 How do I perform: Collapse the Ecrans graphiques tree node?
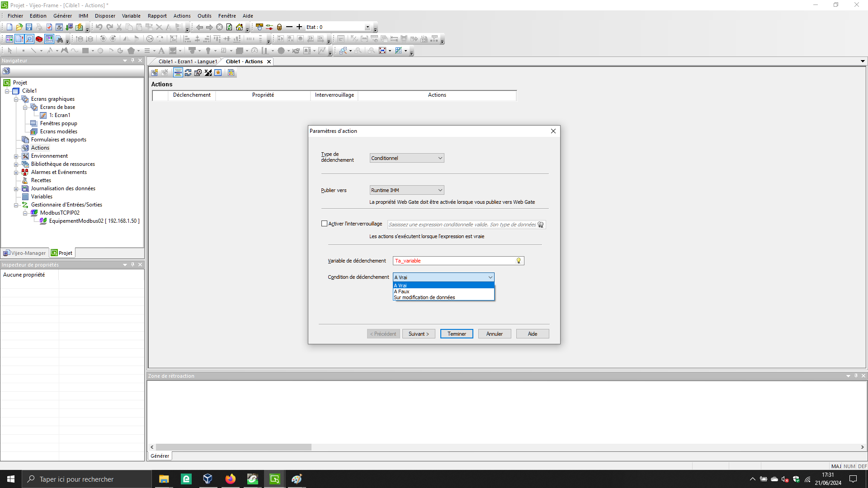coord(16,99)
